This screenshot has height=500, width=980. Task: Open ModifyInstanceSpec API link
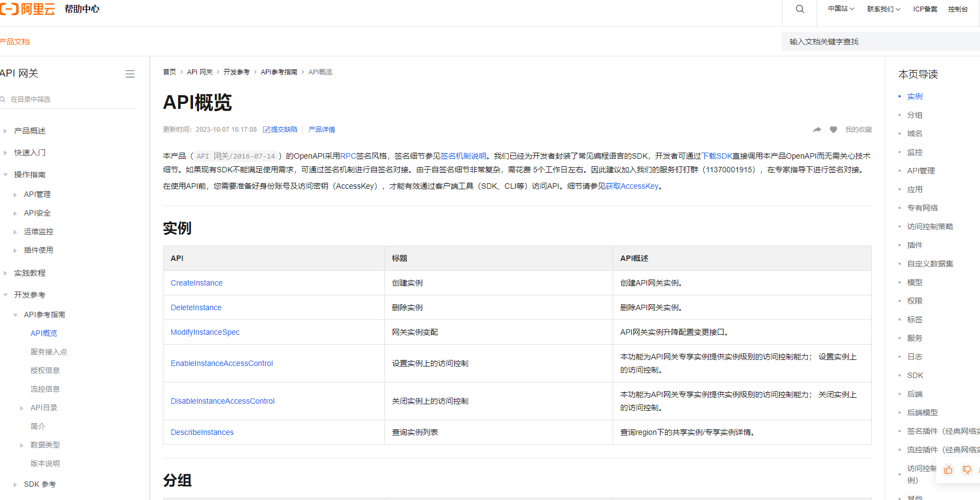pos(205,332)
